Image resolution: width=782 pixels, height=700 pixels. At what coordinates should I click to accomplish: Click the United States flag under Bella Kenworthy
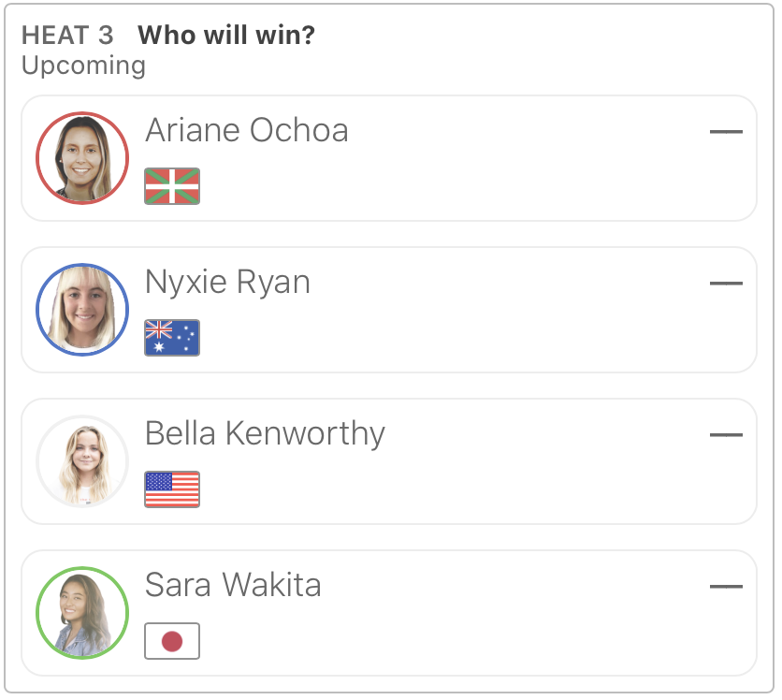tap(172, 489)
